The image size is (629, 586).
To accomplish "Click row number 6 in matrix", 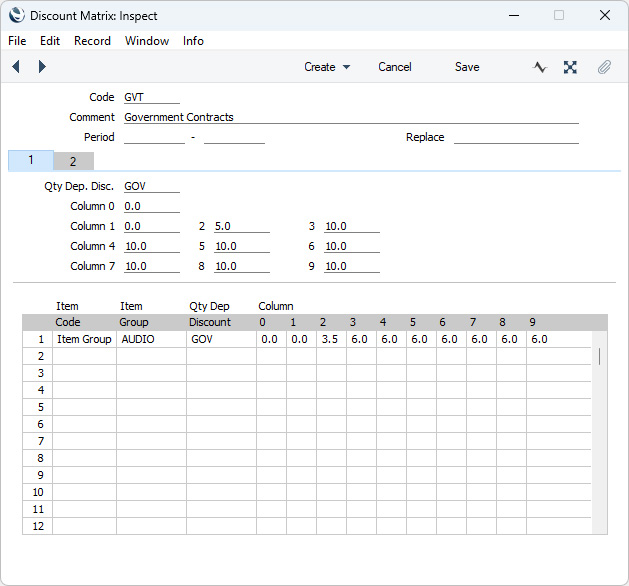I will point(38,424).
